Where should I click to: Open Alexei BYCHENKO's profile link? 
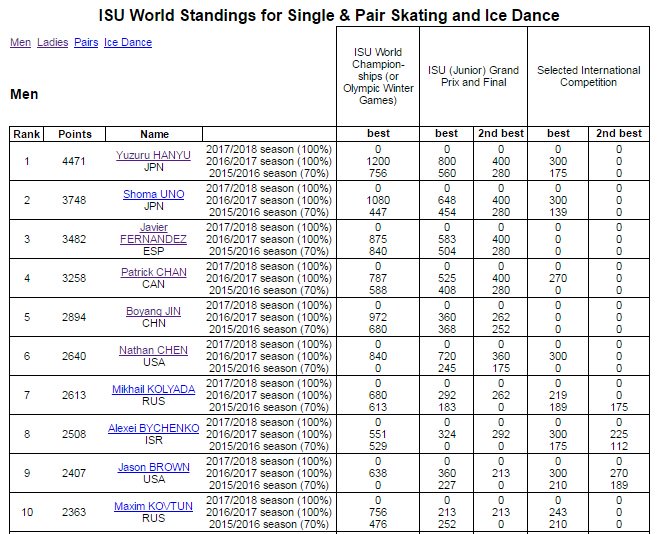click(154, 428)
